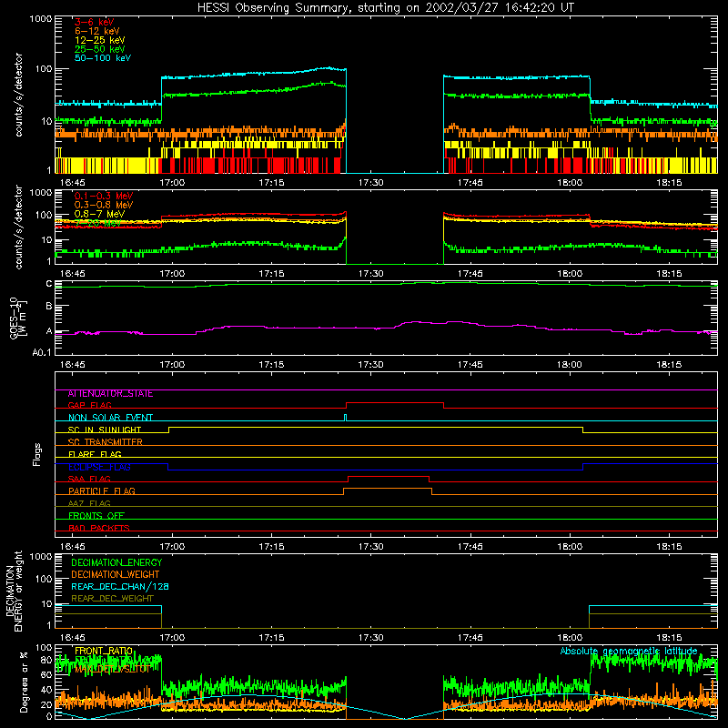Select the 12-25 keV legend label
728x728 pixels.
[x=100, y=40]
